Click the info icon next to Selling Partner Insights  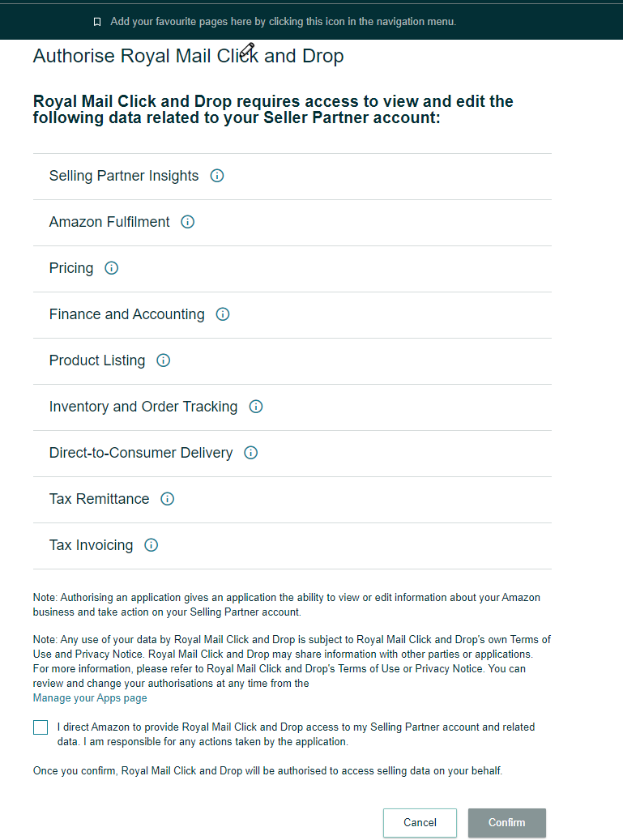coord(217,176)
